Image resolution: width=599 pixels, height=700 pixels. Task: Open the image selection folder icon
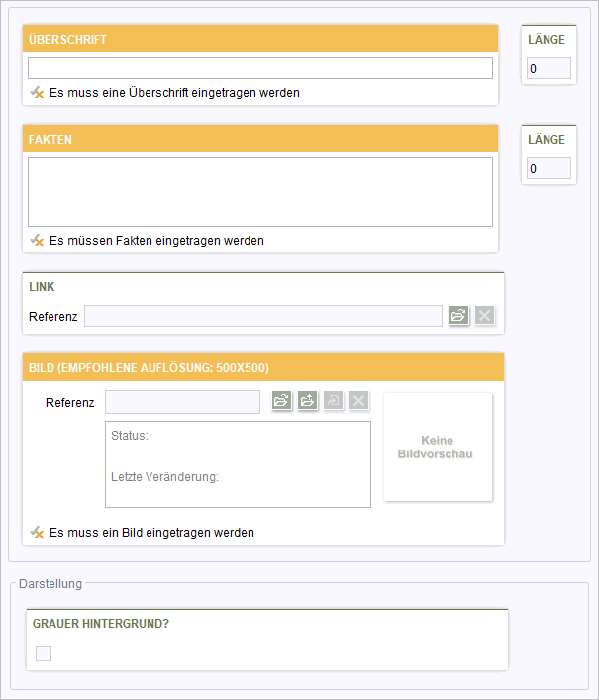[x=281, y=400]
